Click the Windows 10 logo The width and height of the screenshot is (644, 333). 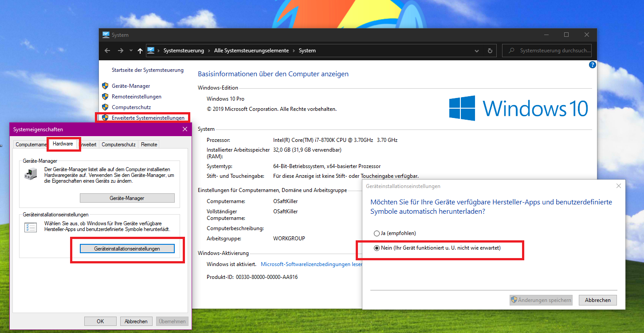(518, 108)
